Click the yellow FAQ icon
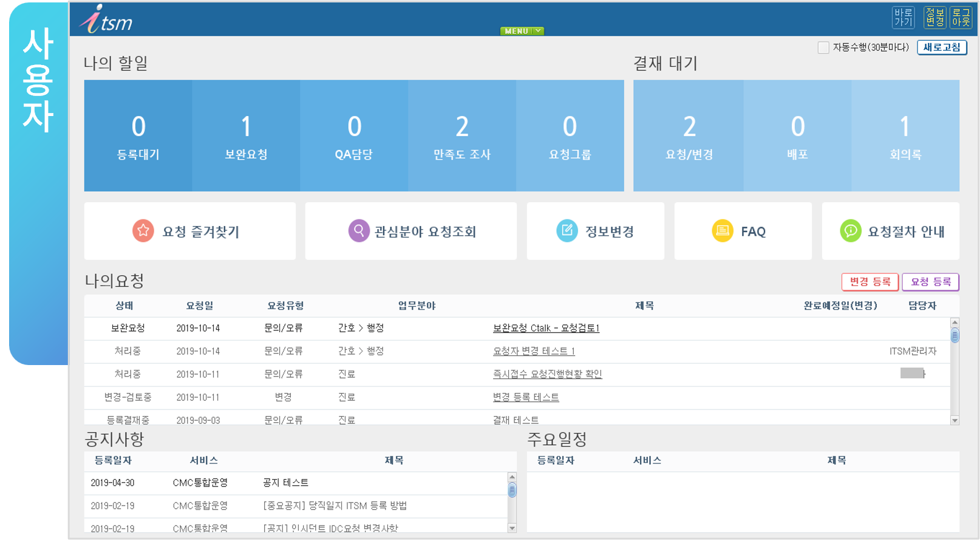 click(723, 231)
